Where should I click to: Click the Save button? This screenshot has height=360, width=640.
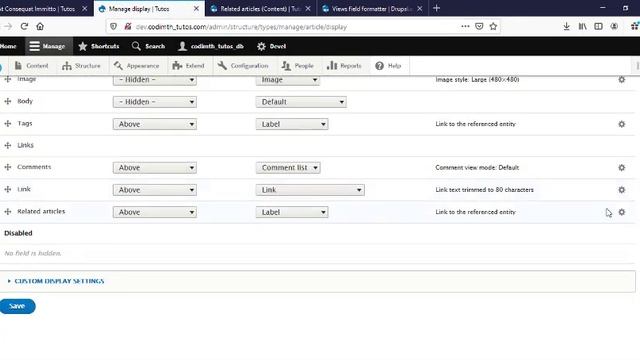17,306
